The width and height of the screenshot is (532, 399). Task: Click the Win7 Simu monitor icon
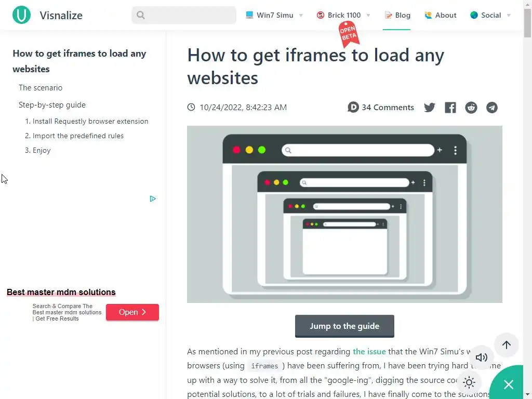[x=249, y=15]
